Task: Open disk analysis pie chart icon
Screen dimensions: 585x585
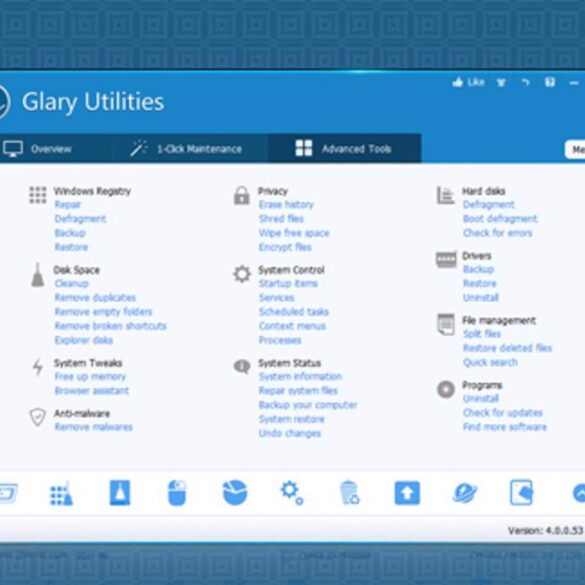Action: pyautogui.click(x=235, y=493)
